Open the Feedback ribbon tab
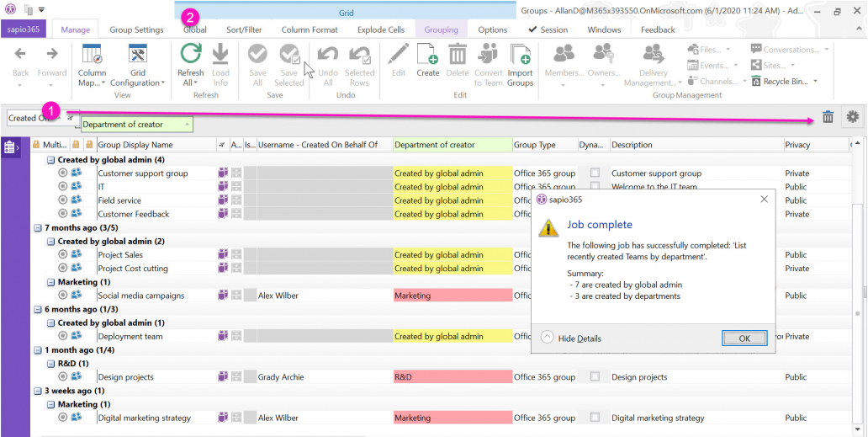The image size is (868, 437). (x=658, y=30)
